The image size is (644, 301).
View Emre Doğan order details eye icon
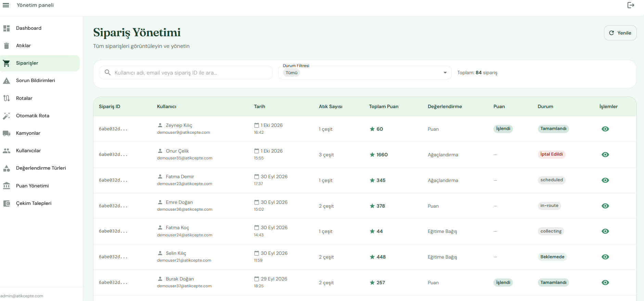(x=605, y=206)
